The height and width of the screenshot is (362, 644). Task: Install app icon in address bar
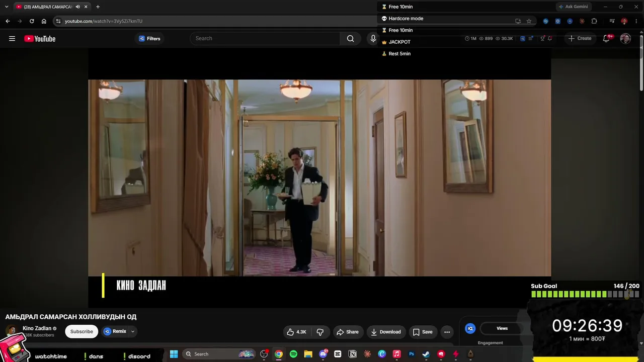click(518, 21)
